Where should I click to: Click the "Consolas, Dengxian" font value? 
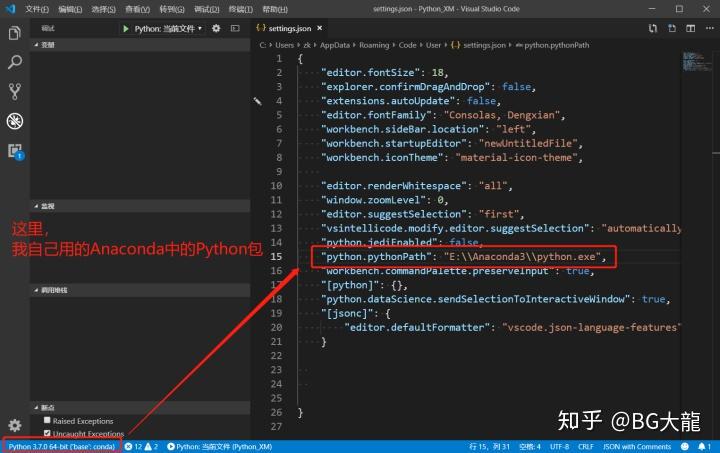click(501, 115)
